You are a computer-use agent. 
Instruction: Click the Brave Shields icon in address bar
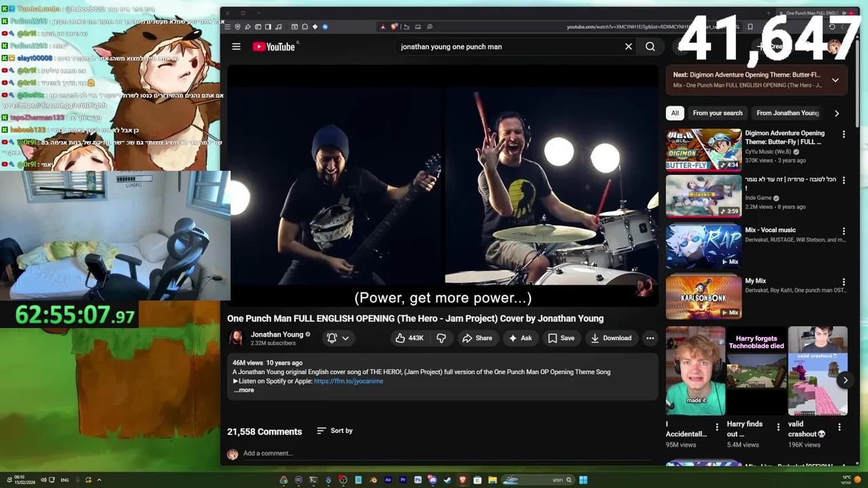pos(395,27)
